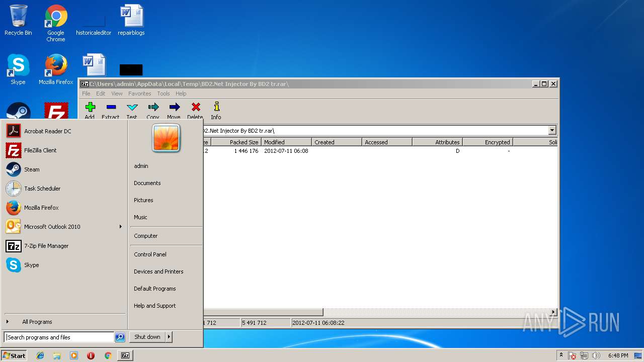Open the Favorites menu in 7-Zip
Viewport: 644px width, 362px height.
[x=139, y=94]
